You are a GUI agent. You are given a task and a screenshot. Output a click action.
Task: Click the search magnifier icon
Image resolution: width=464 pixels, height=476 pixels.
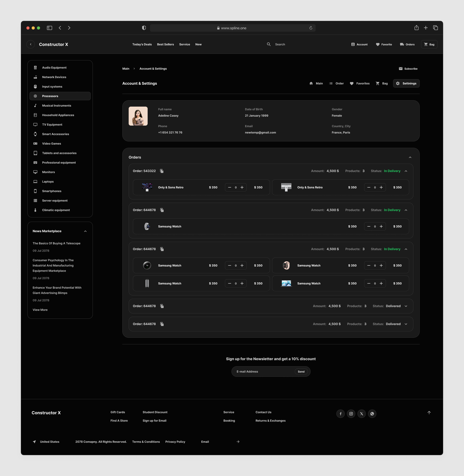coord(269,44)
